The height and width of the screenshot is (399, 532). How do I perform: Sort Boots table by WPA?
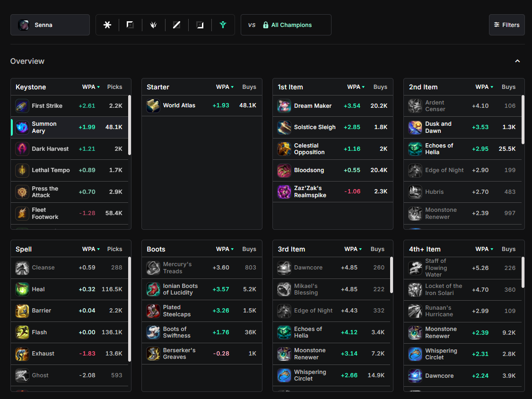click(x=225, y=249)
